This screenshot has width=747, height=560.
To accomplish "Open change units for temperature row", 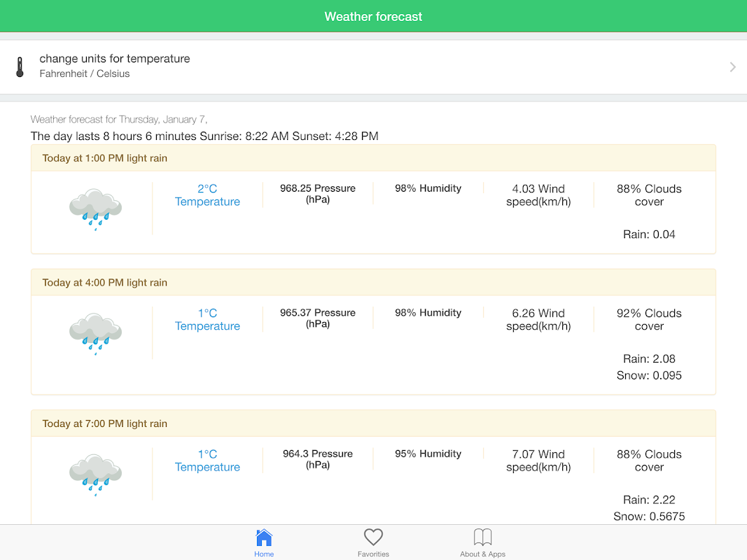I will (115, 59).
